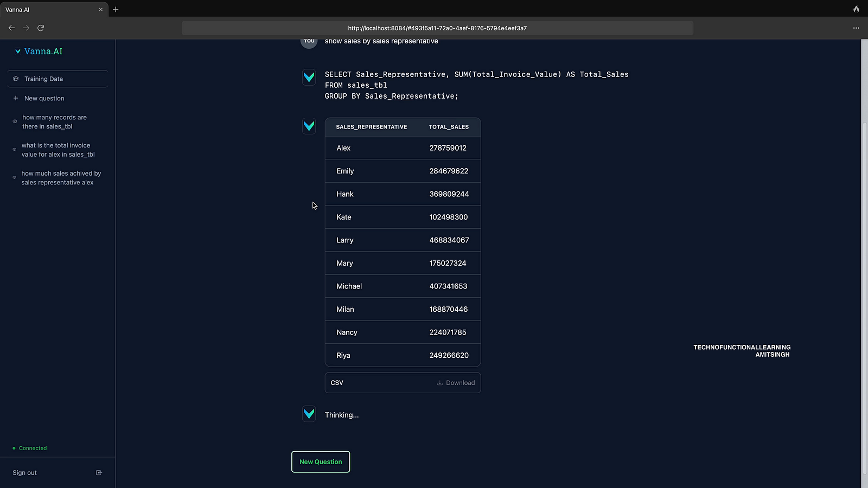
Task: Click the Vanna avatar next to SQL query
Action: point(309,77)
